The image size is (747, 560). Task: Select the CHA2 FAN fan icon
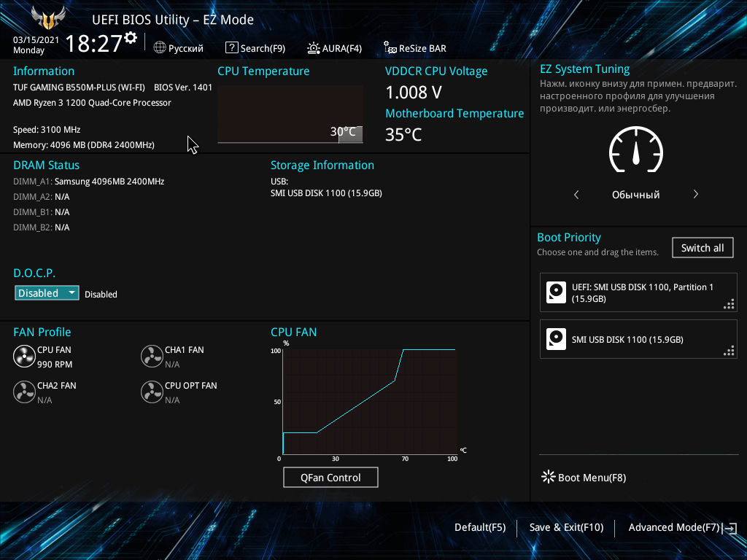(24, 392)
